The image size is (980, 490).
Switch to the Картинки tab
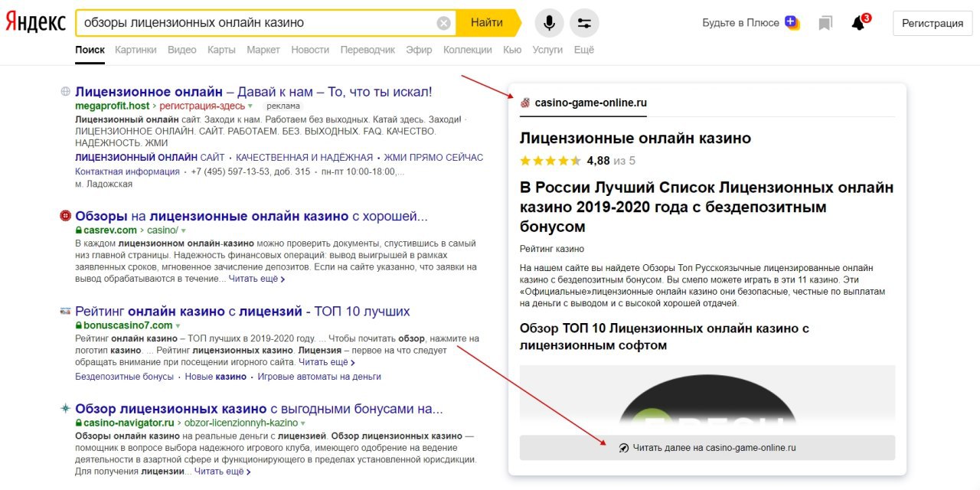[x=136, y=50]
